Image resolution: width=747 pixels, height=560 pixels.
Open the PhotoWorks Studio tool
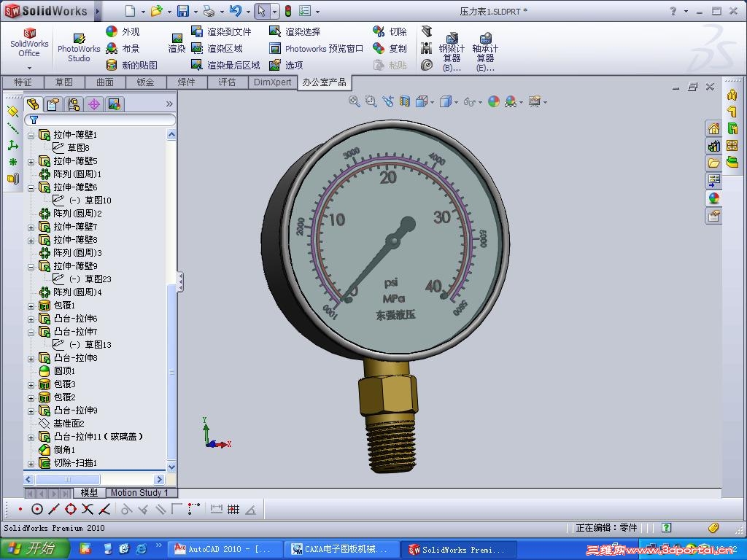(79, 49)
